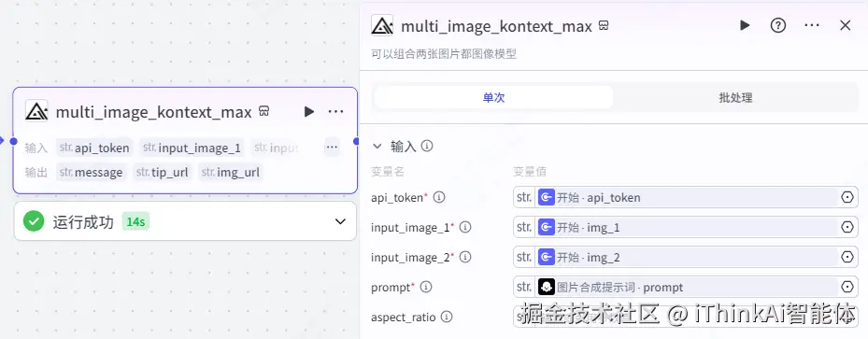Click the img_url output chip on node
The height and width of the screenshot is (339, 868).
(x=231, y=172)
